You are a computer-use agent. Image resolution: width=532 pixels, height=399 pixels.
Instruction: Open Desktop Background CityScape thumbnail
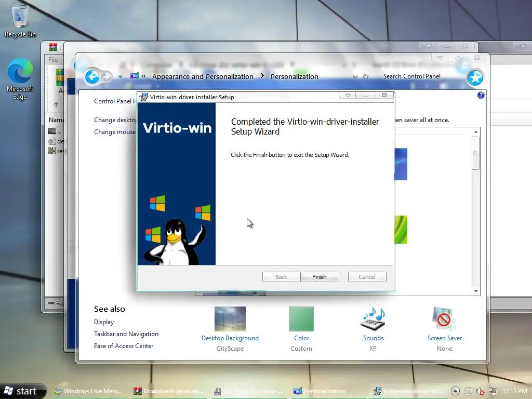[x=230, y=319]
